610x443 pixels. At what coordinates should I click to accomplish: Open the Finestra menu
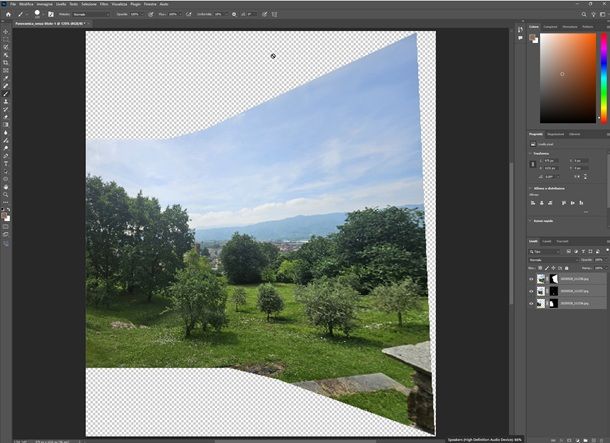(x=150, y=4)
